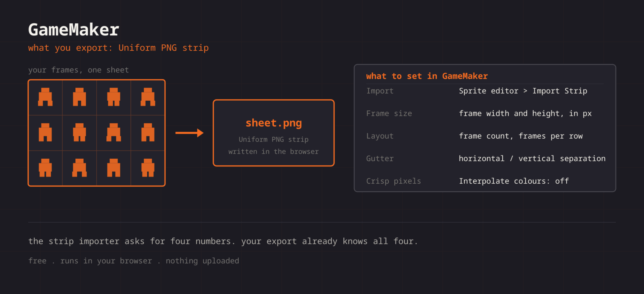Select "Uniform PNG strip" text under sheet.png

pyautogui.click(x=274, y=139)
